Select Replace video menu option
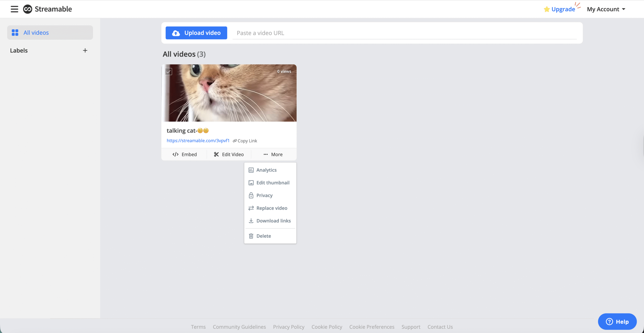 tap(272, 208)
